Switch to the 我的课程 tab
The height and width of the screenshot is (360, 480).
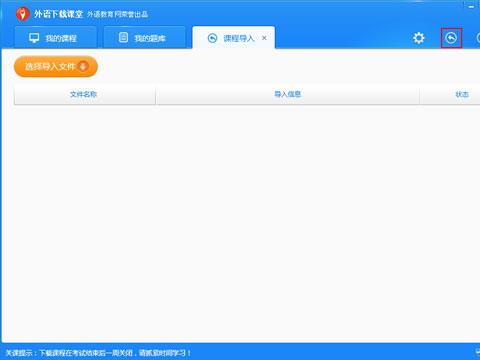[x=56, y=38]
